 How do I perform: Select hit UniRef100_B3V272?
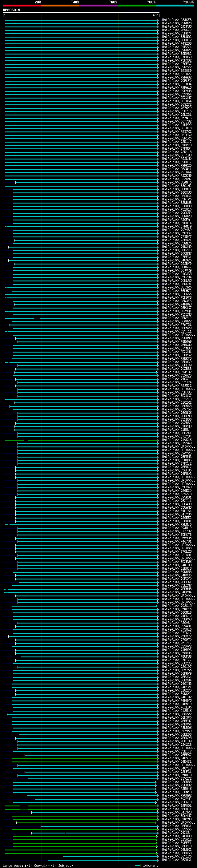tap(177, 778)
